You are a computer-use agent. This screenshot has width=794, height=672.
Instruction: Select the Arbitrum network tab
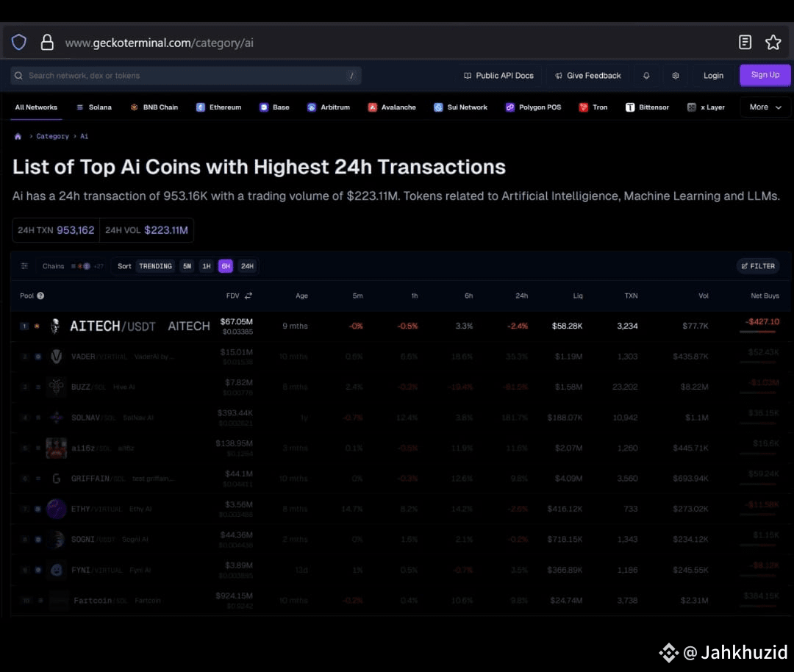coord(329,107)
